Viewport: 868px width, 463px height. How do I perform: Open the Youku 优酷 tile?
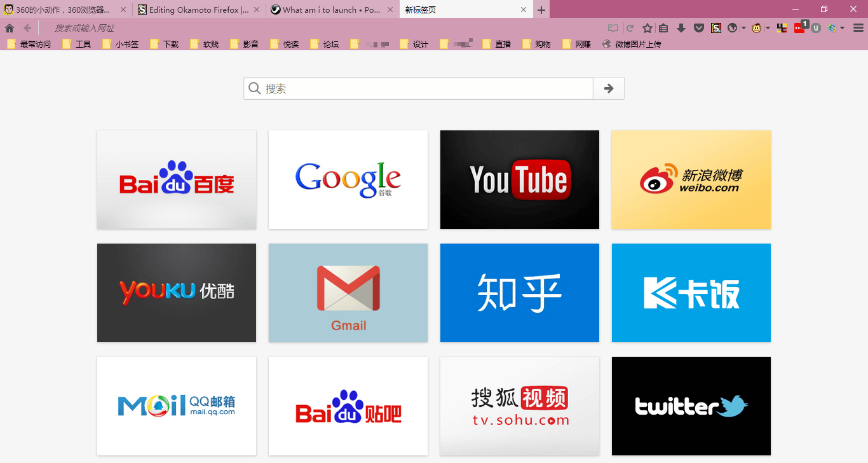[x=177, y=293]
